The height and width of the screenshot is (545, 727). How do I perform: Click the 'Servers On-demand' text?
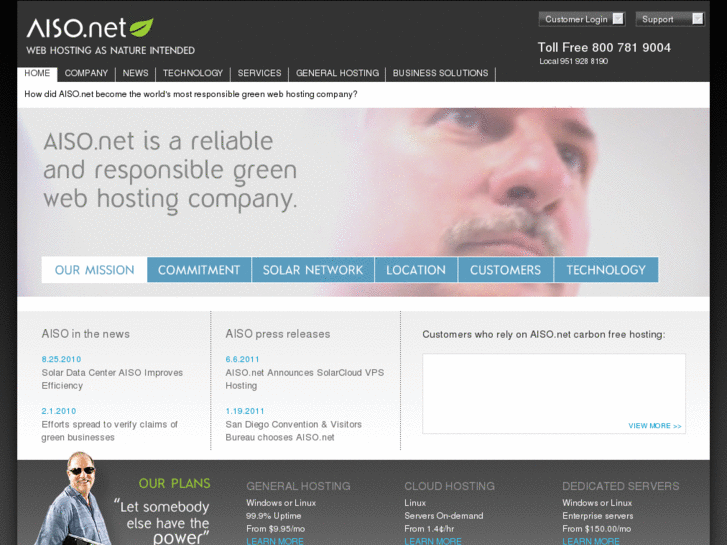click(444, 516)
